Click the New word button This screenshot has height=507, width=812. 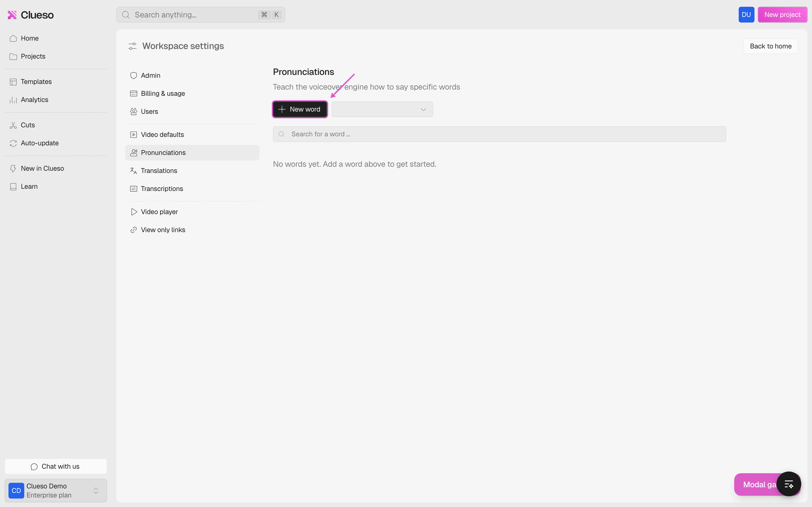pos(300,109)
